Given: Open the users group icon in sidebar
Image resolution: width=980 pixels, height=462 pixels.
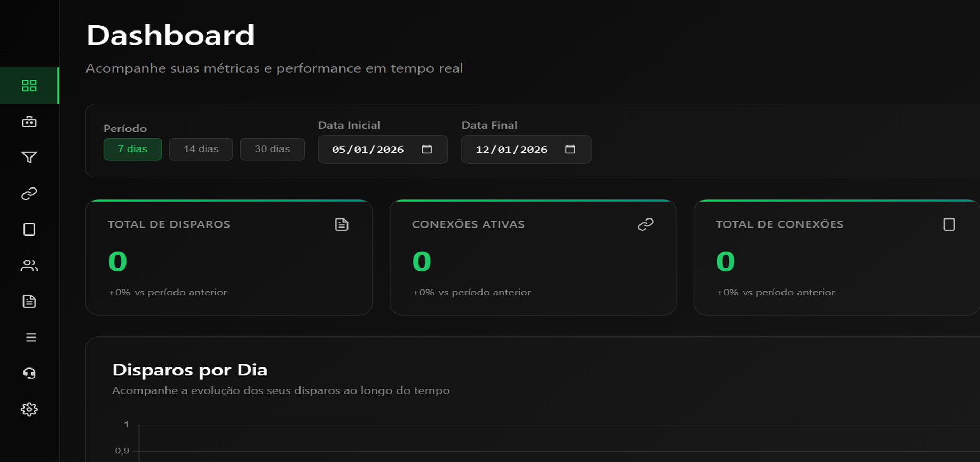Looking at the screenshot, I should (29, 265).
